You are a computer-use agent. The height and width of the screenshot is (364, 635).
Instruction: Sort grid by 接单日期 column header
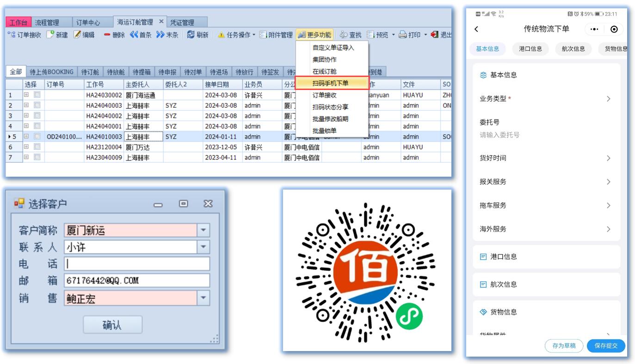[222, 85]
